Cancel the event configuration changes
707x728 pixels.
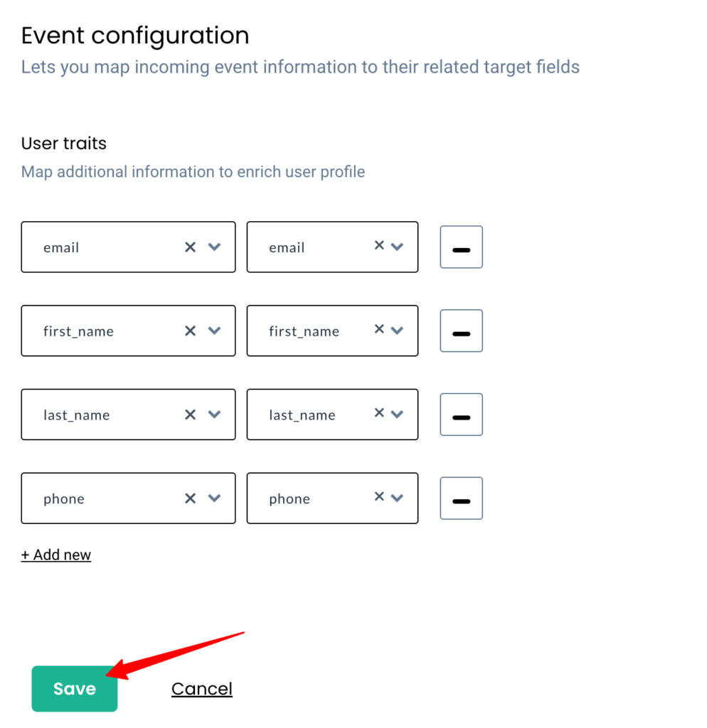coord(201,688)
